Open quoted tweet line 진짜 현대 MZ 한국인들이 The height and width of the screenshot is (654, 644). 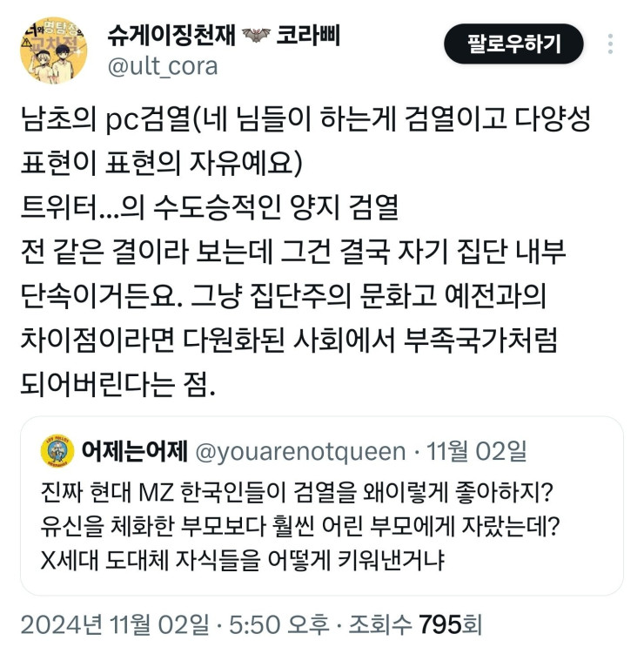point(297,492)
